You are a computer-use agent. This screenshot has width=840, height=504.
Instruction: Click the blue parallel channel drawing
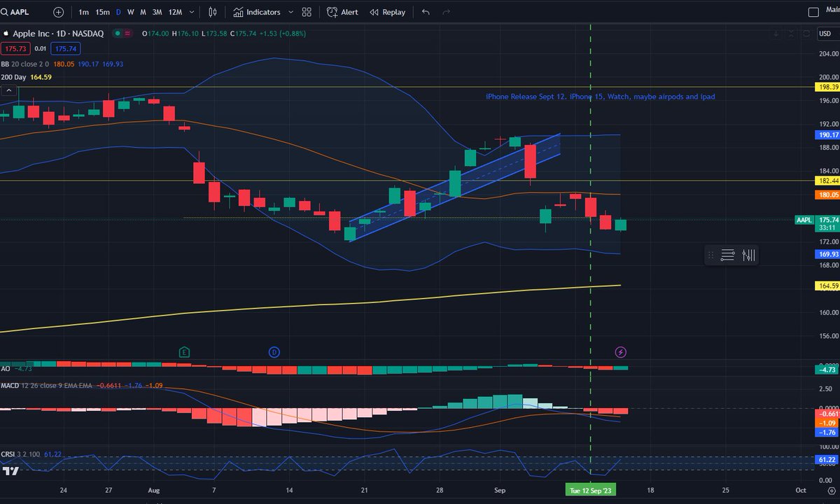coord(455,188)
